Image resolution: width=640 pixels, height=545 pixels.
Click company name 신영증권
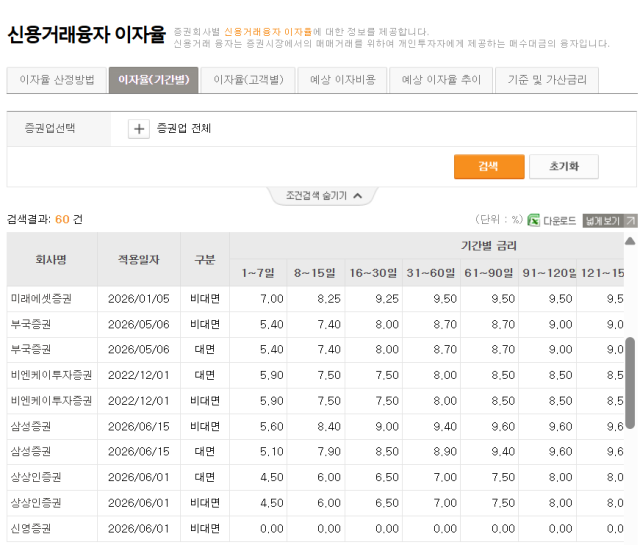click(x=31, y=529)
